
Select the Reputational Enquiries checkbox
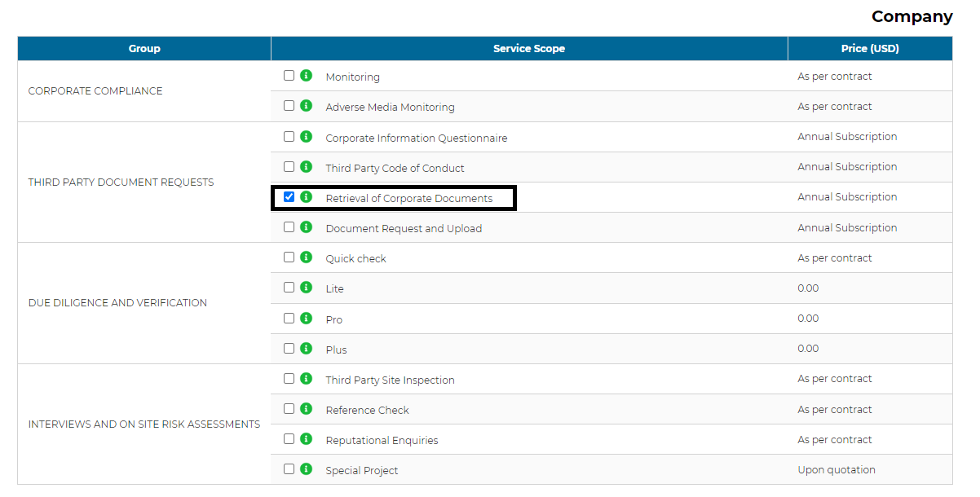(289, 439)
